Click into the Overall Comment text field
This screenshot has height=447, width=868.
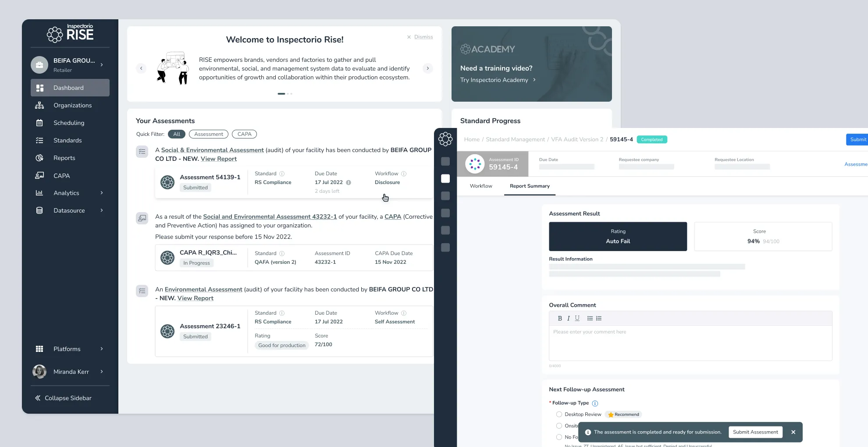(x=690, y=343)
